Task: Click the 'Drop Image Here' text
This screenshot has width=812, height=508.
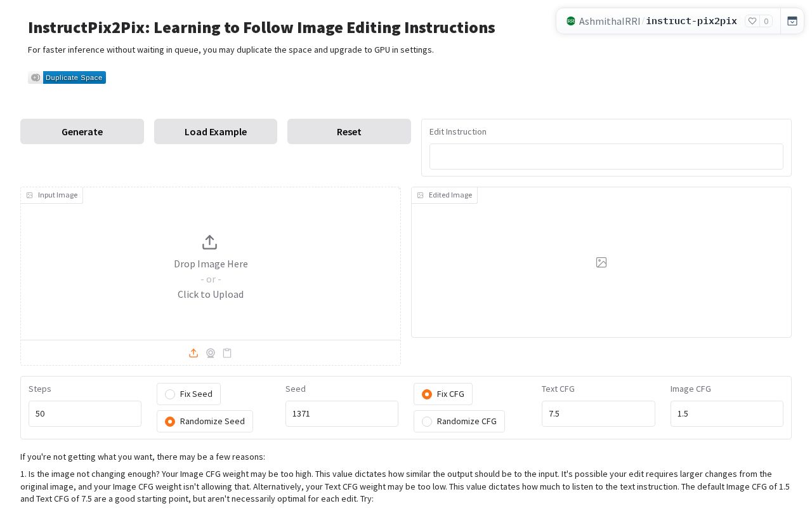Action: pos(211,264)
